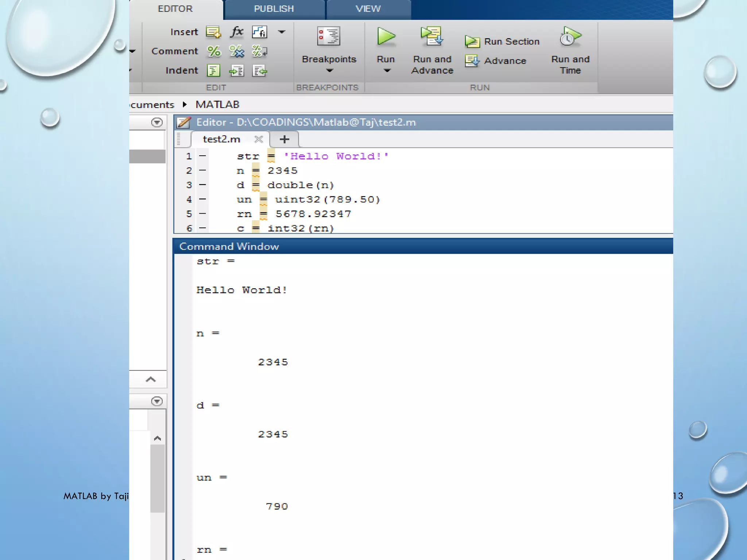Screen dimensions: 747x560
Task: Expand the path arrow before MATLAB
Action: point(185,105)
